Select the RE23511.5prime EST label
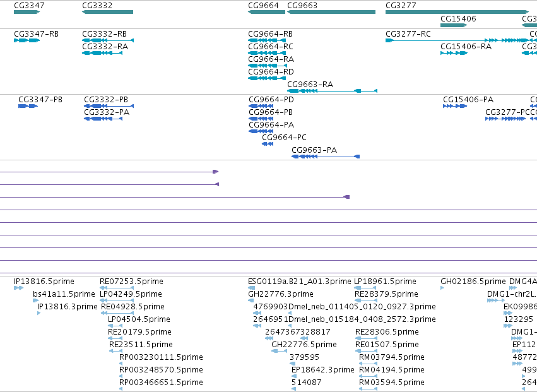Viewport: 537px width, 392px height. click(x=141, y=345)
